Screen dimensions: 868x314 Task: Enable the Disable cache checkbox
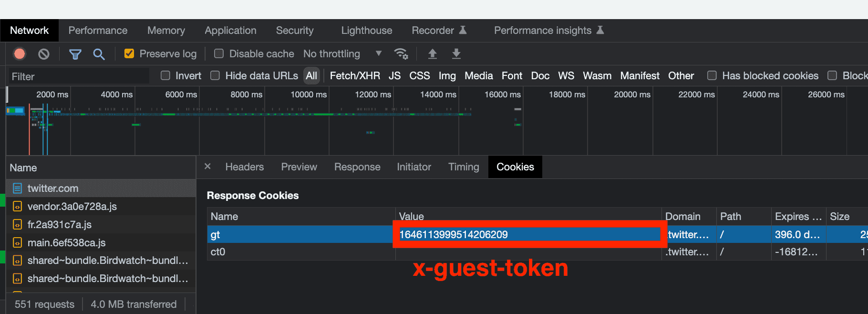219,53
